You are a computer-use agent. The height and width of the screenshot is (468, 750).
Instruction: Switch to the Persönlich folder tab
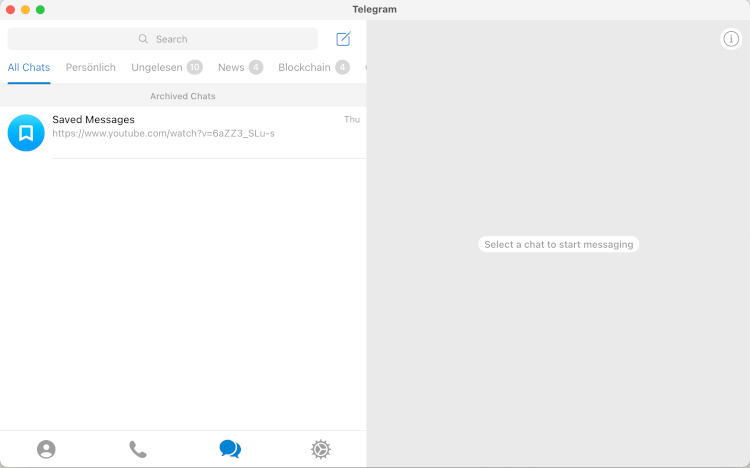90,67
